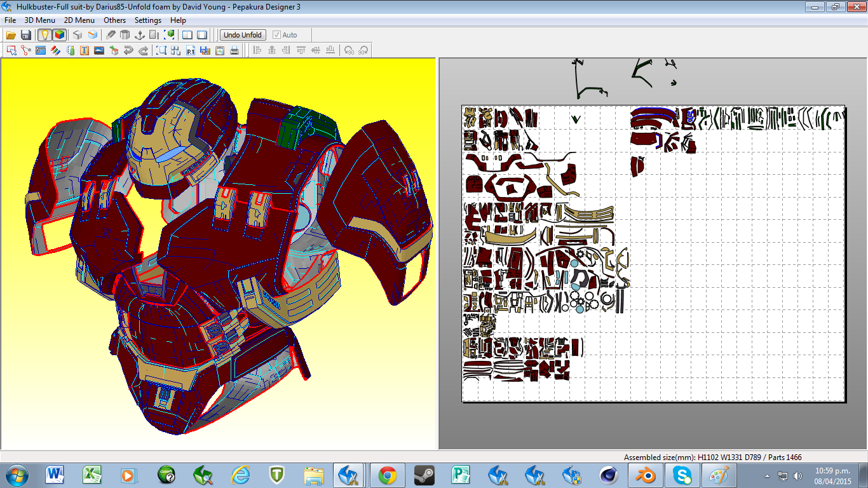Screen dimensions: 868x488
Task: Click the arrange parts grid icon
Action: coord(176,50)
